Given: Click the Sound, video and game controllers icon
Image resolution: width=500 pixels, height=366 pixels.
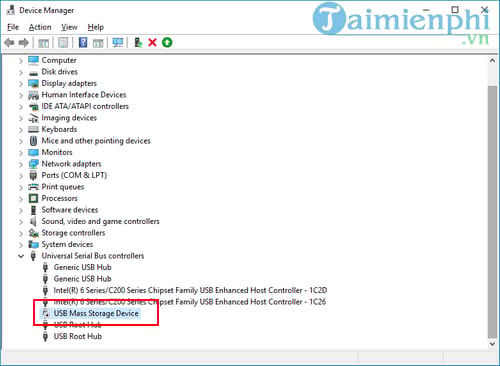Looking at the screenshot, I should (33, 221).
